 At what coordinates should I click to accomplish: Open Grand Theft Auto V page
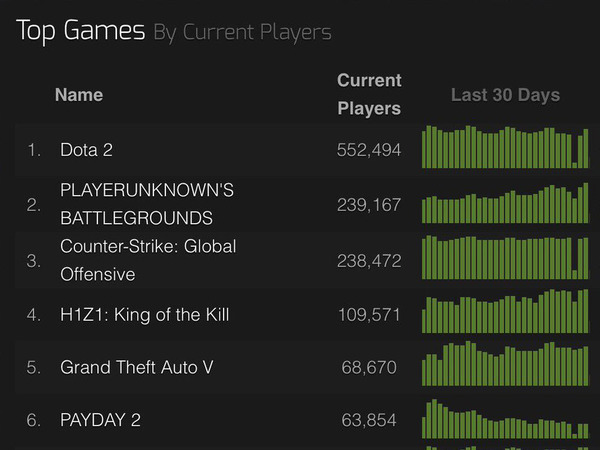[x=137, y=367]
